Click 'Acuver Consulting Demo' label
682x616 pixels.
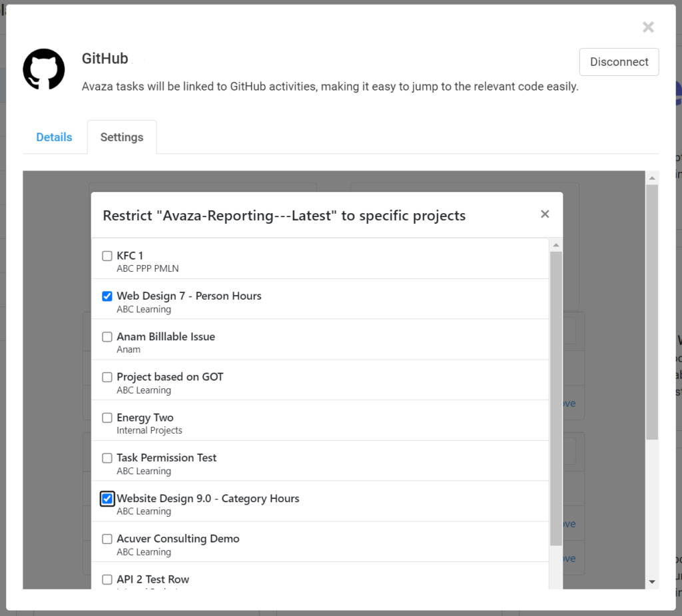coord(178,539)
